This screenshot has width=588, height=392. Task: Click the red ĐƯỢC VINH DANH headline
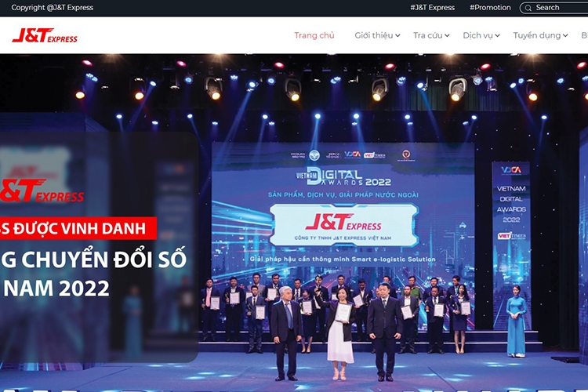(x=78, y=228)
